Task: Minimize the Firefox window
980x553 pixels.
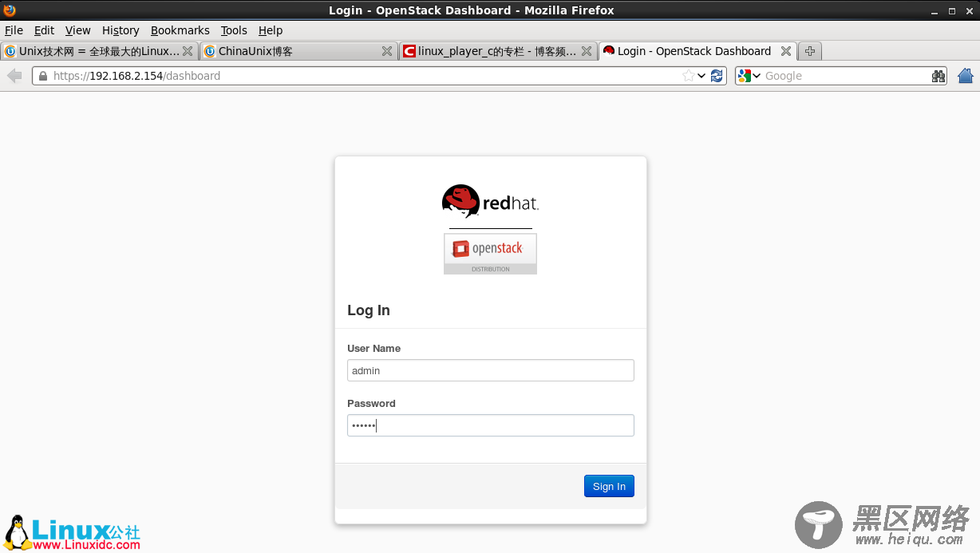Action: 935,11
